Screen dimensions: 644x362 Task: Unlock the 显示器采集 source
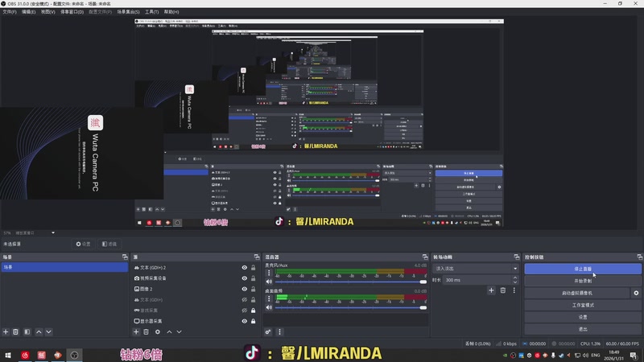click(x=254, y=321)
